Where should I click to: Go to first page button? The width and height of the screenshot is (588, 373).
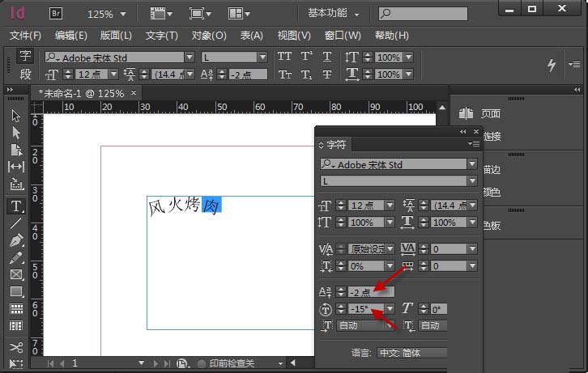(x=50, y=363)
